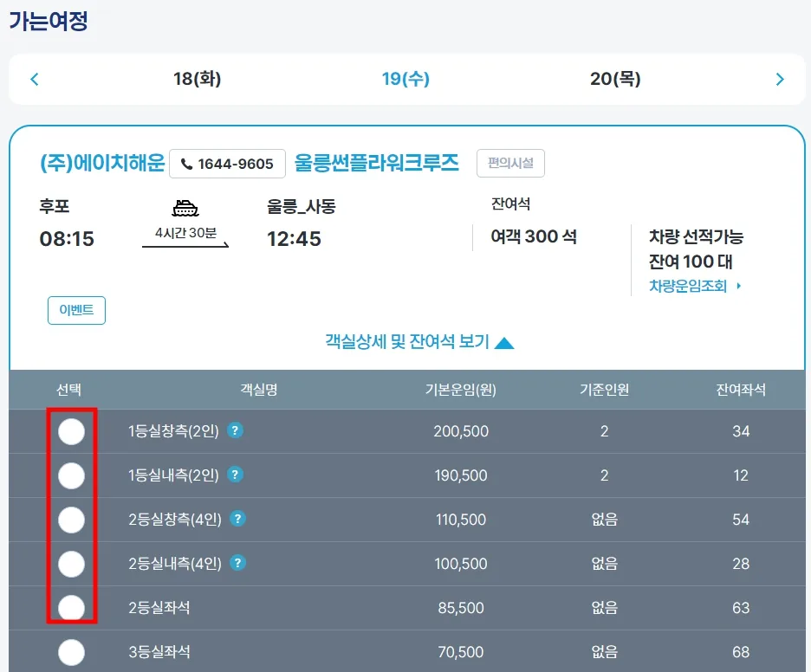Select the 1등실내측(2인) cabin radio button
This screenshot has width=811, height=672.
[72, 475]
